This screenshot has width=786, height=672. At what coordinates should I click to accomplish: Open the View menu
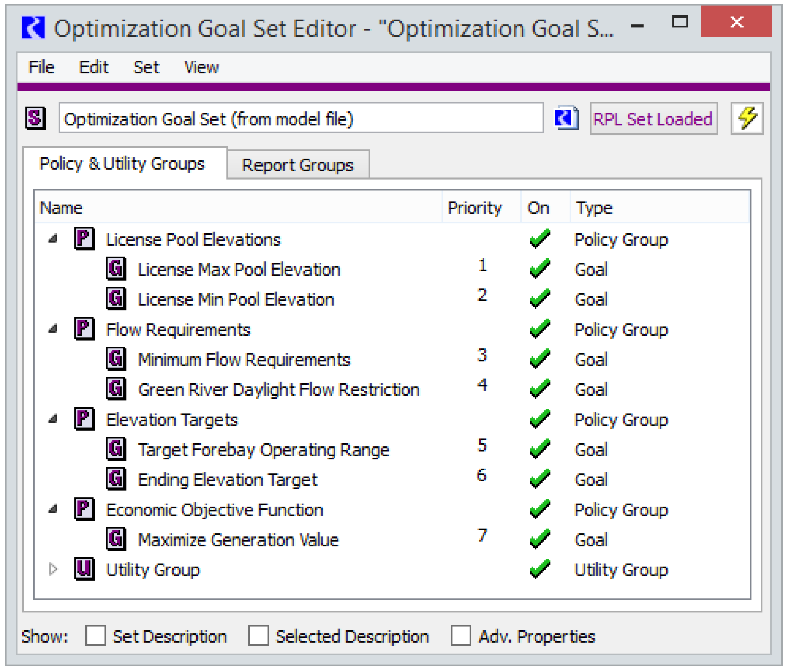tap(201, 67)
